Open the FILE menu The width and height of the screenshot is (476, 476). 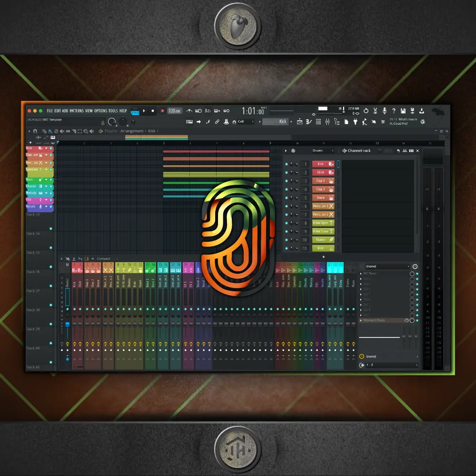[x=50, y=111]
